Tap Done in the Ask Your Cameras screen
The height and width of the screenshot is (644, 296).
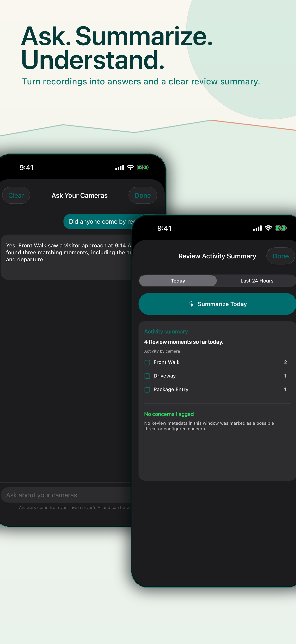point(143,195)
